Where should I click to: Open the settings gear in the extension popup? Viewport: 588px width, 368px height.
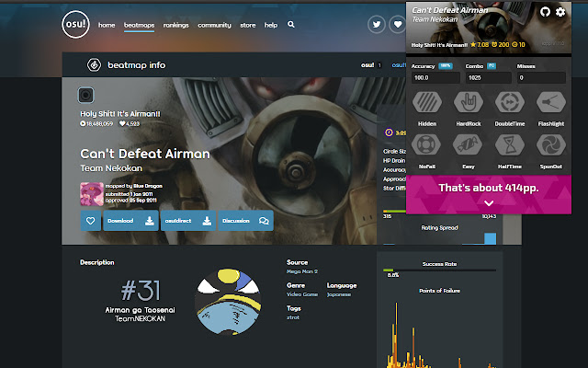560,12
